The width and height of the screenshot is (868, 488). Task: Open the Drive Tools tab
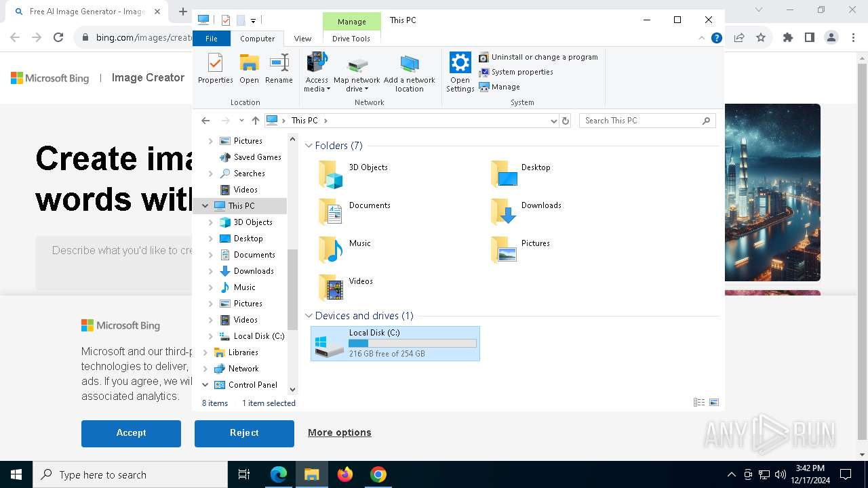click(x=351, y=39)
